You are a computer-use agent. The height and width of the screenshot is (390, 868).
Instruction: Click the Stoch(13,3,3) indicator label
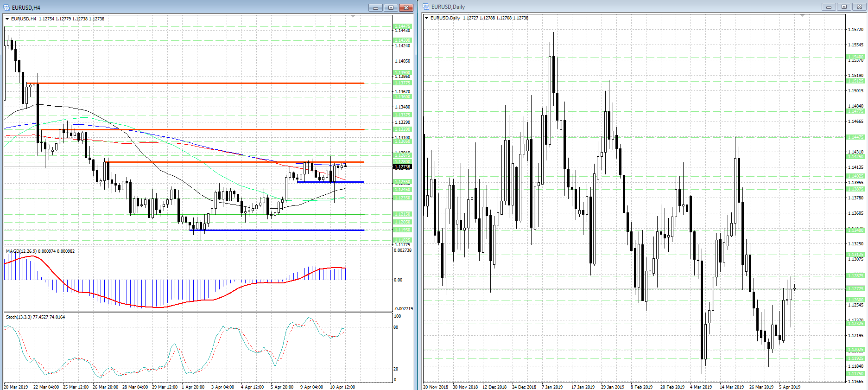click(x=35, y=317)
